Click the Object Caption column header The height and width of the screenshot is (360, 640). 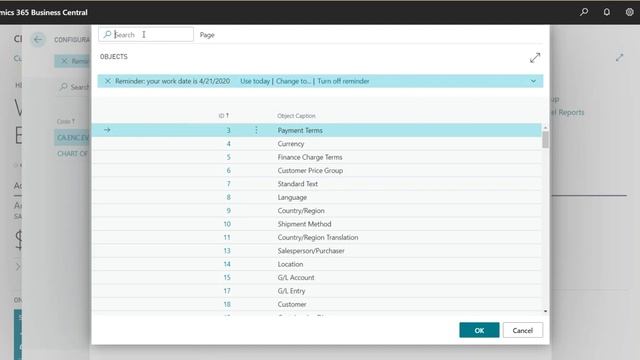point(296,116)
